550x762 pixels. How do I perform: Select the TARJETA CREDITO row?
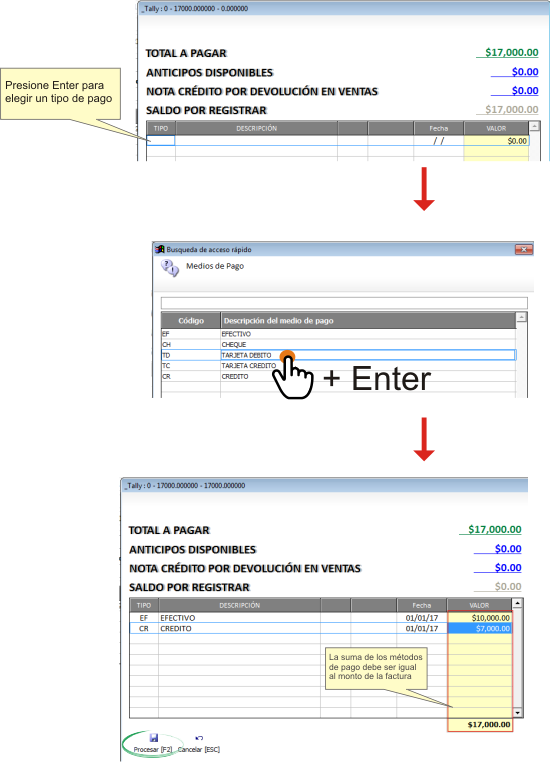(339, 366)
